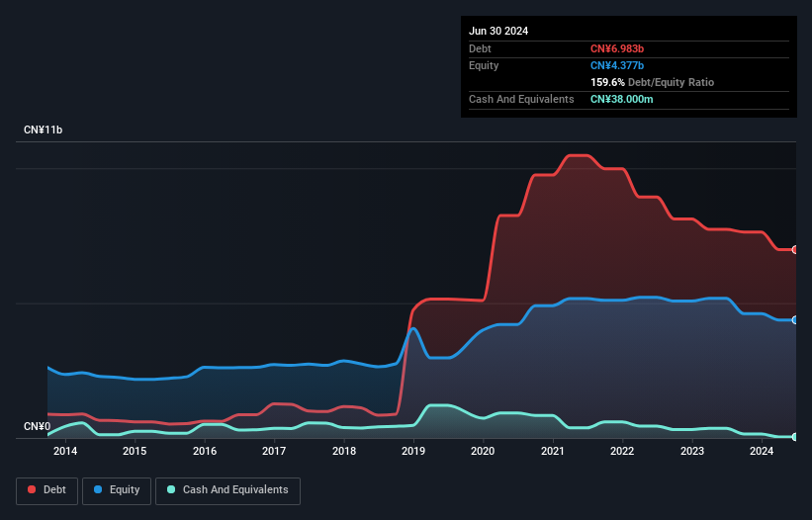Toggle the Equity series legend button
The image size is (812, 520).
pyautogui.click(x=117, y=490)
